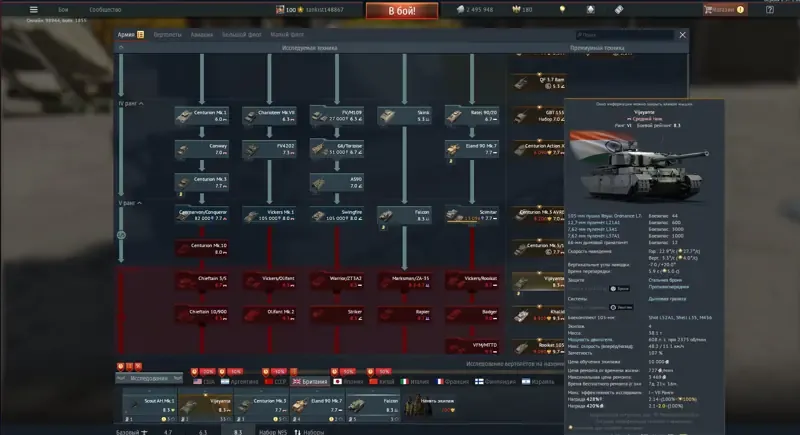Screen dimensions: 800x435
Task: Select the Swingfire vehicle
Action: (x=337, y=215)
